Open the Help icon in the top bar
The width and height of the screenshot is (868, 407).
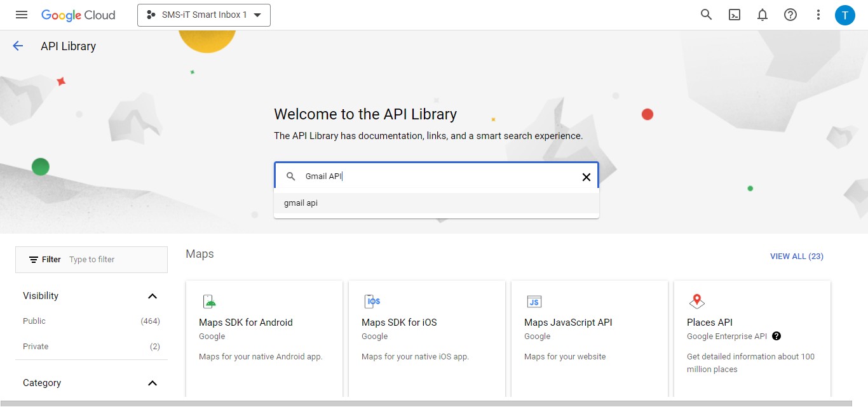point(790,14)
